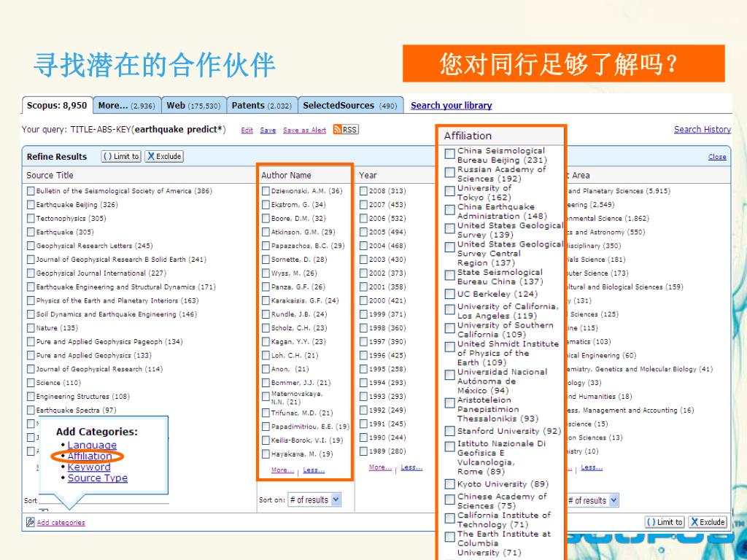Click Search your library link
The image size is (747, 560).
click(x=451, y=105)
